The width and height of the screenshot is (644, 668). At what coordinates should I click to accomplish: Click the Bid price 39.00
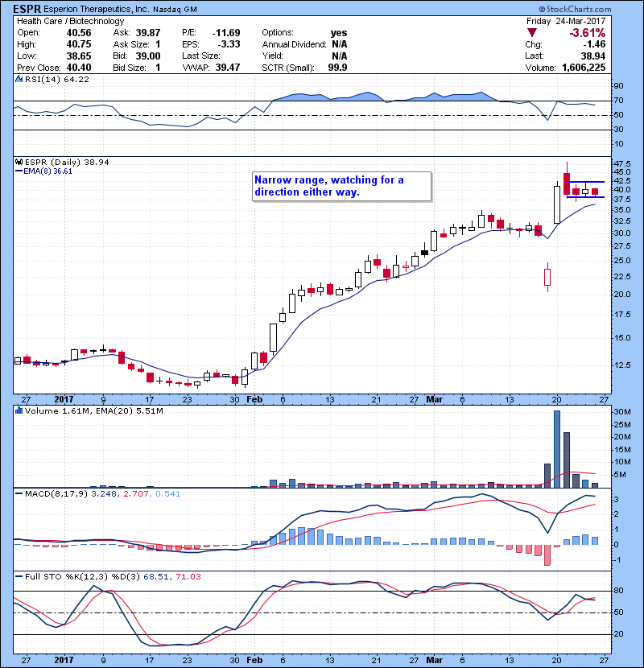pos(148,56)
